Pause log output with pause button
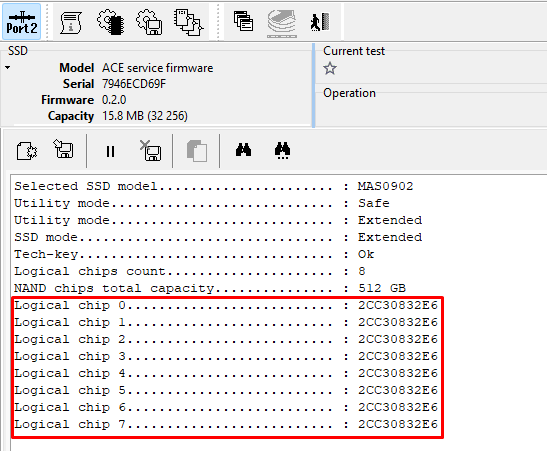 pyautogui.click(x=110, y=151)
